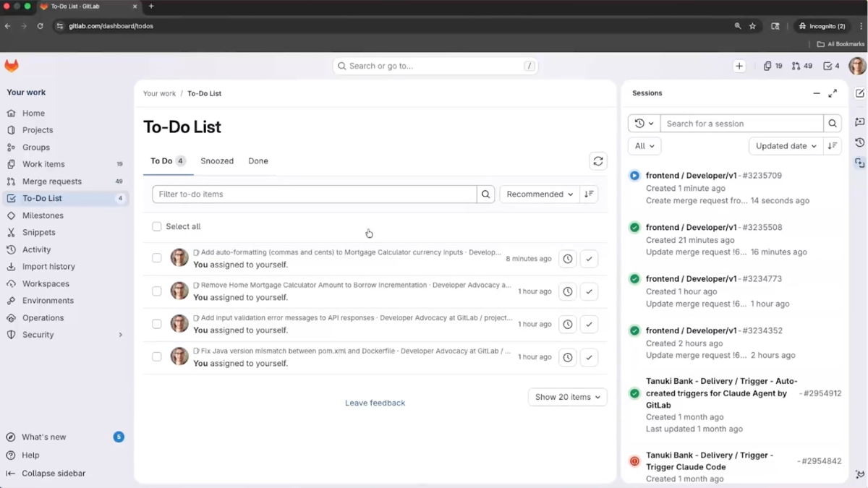Tick checkbox for auto-formatting to-do

(157, 258)
